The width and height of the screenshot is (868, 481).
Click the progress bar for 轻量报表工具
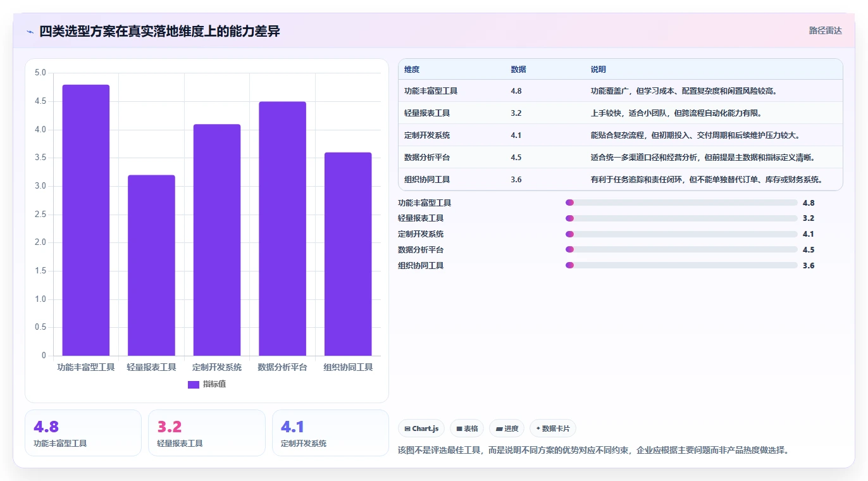click(681, 218)
